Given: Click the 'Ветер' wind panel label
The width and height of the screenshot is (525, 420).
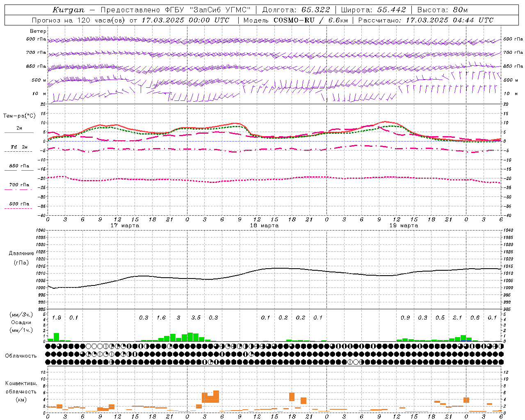Looking at the screenshot, I should (38, 31).
